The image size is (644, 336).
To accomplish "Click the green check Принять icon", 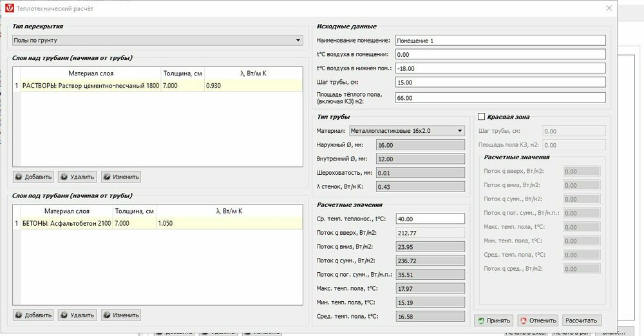I will [x=481, y=321].
